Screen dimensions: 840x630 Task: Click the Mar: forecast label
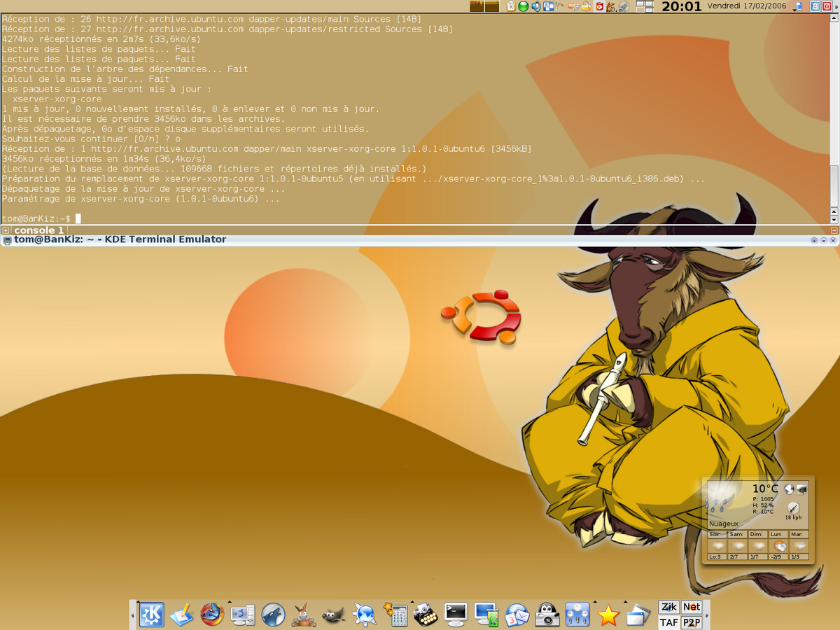[798, 534]
